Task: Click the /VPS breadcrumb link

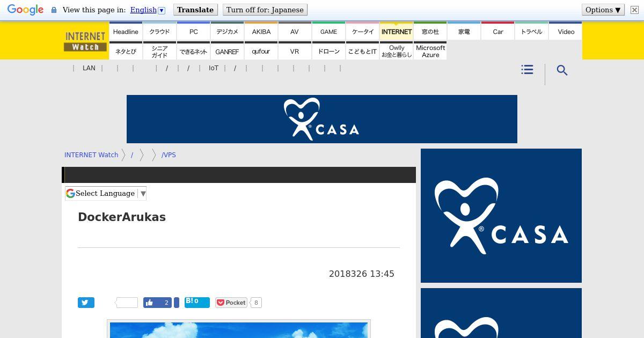Action: pyautogui.click(x=169, y=155)
